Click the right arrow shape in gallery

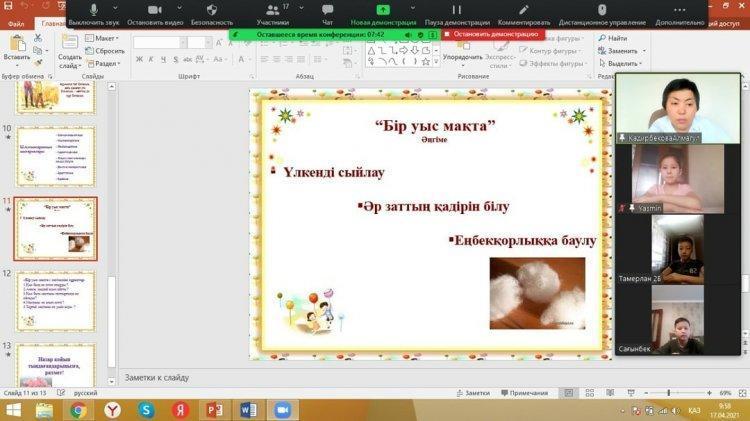403,50
